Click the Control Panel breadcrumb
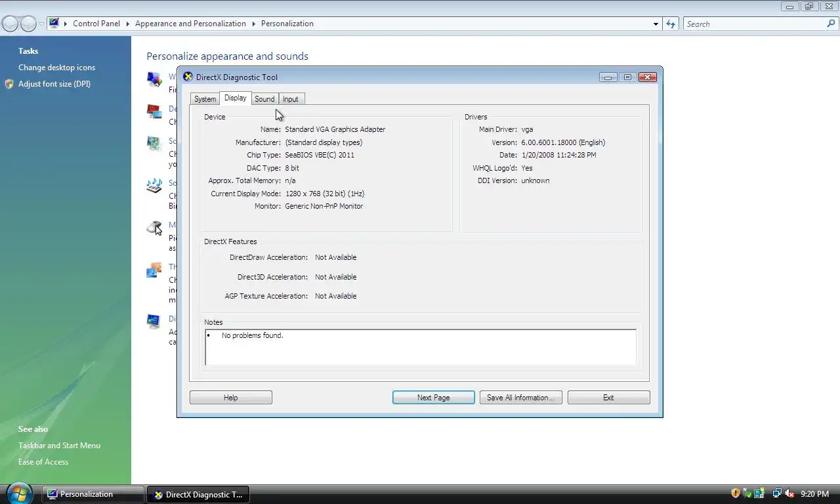 [96, 24]
